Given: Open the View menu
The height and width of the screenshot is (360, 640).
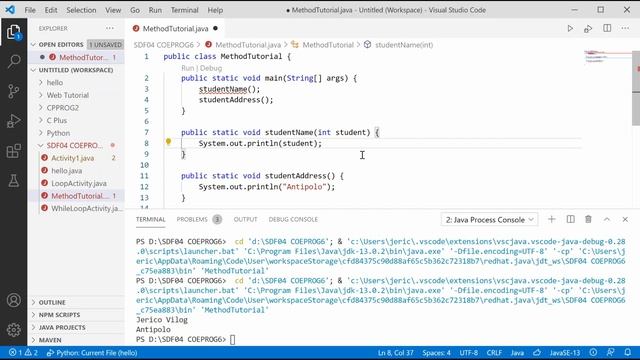Looking at the screenshot, I should coord(113,10).
